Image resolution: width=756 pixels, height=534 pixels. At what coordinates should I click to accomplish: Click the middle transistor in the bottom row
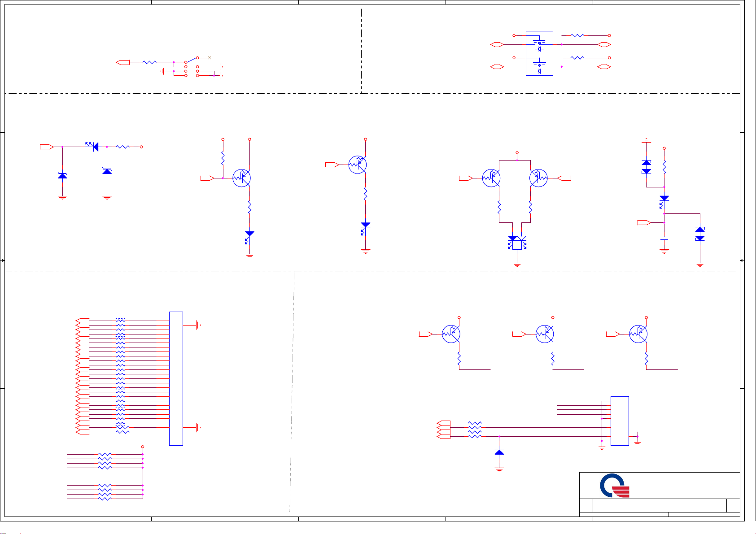tap(544, 334)
